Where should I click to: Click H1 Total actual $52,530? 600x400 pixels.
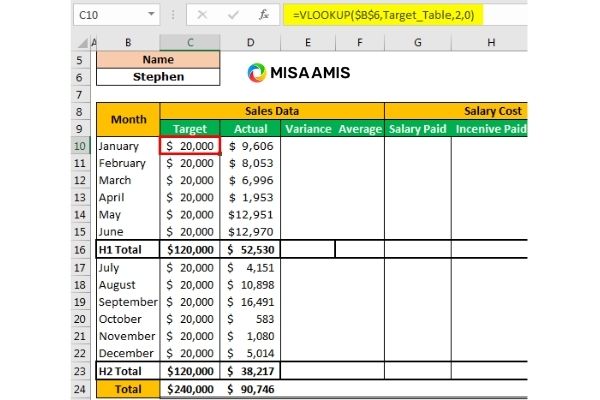pyautogui.click(x=251, y=250)
